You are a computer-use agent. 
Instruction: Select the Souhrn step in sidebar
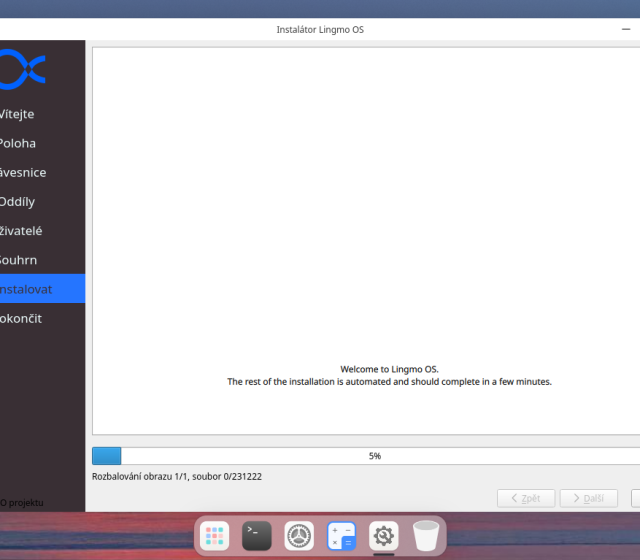pos(20,260)
